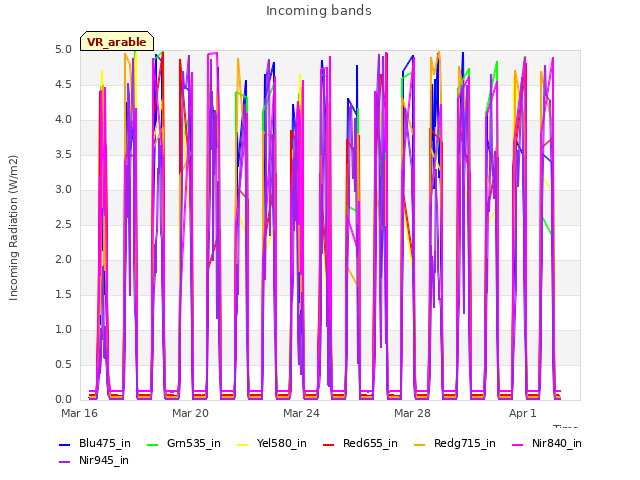Click the 2.0 y-axis tick label
Image resolution: width=640 pixels, height=480 pixels.
tap(63, 260)
